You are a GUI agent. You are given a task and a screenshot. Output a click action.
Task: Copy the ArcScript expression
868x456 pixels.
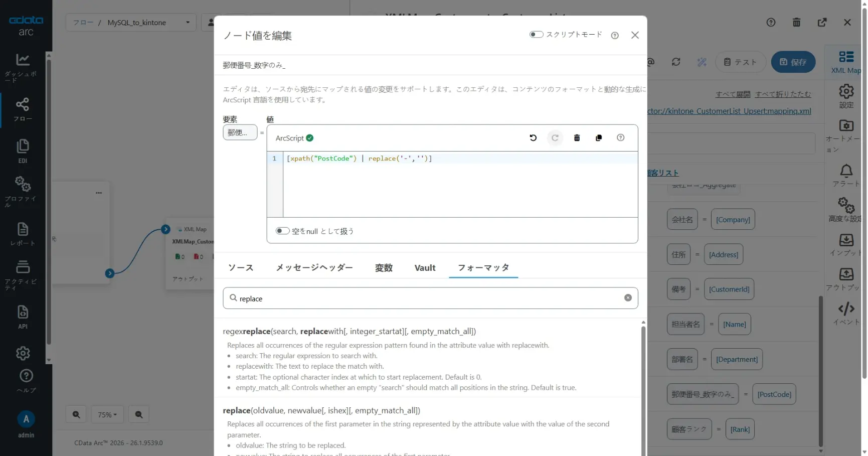[599, 137]
